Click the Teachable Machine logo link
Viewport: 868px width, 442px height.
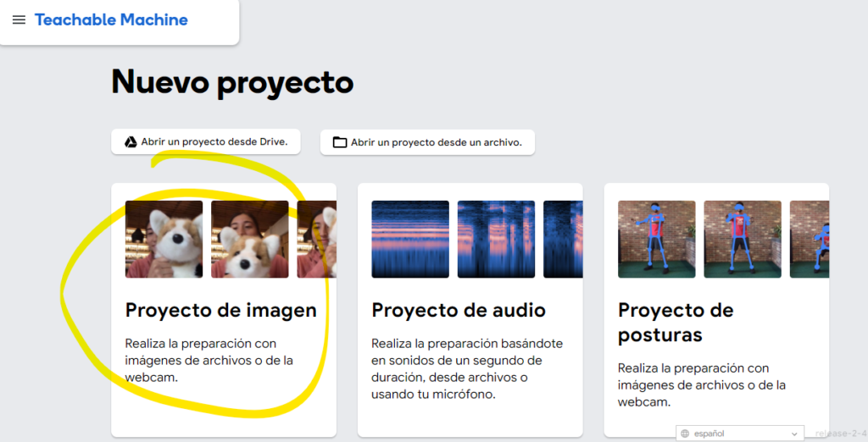(x=111, y=20)
